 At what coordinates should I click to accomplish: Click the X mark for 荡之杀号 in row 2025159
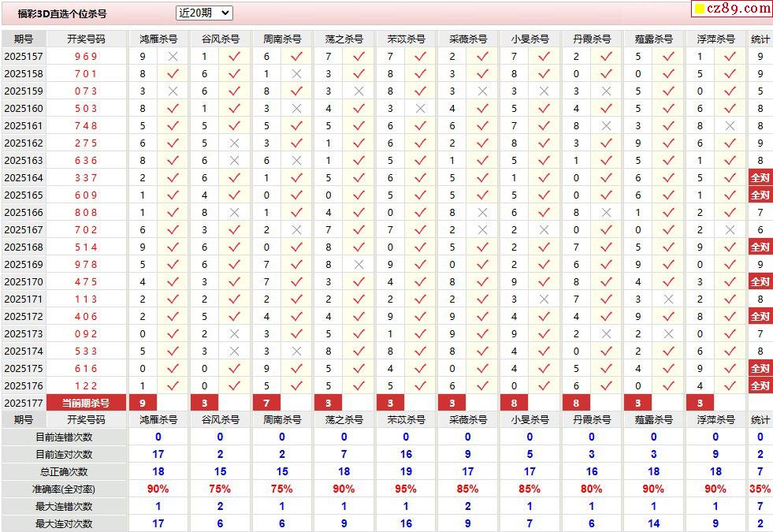tap(359, 91)
